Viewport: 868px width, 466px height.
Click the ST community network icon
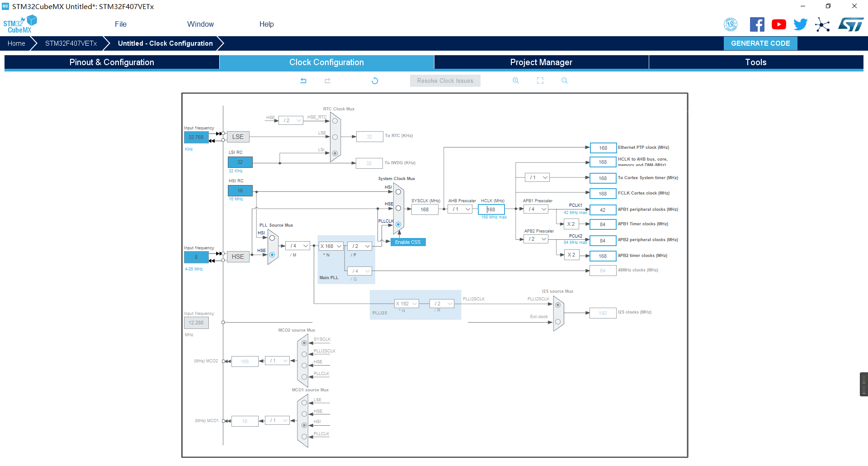[822, 24]
